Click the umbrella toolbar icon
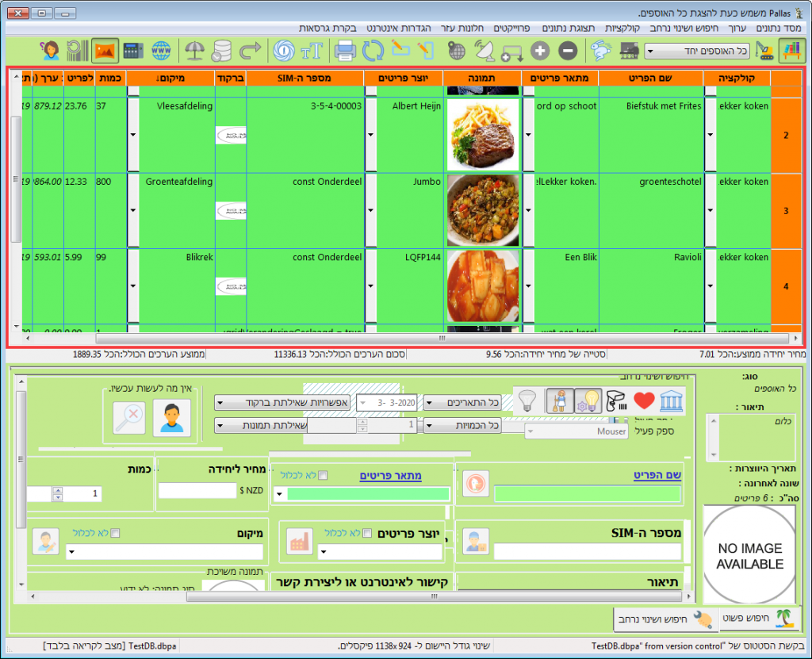Screen dimensions: 812x659 [x=195, y=51]
